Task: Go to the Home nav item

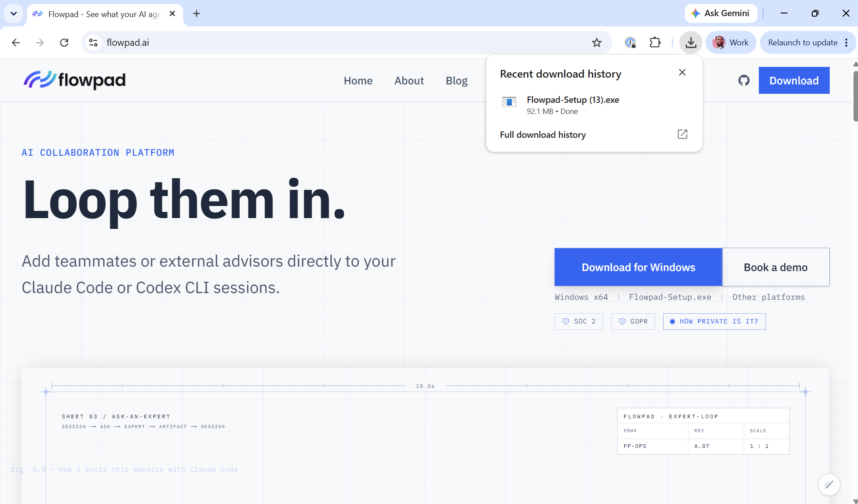Action: pyautogui.click(x=358, y=81)
